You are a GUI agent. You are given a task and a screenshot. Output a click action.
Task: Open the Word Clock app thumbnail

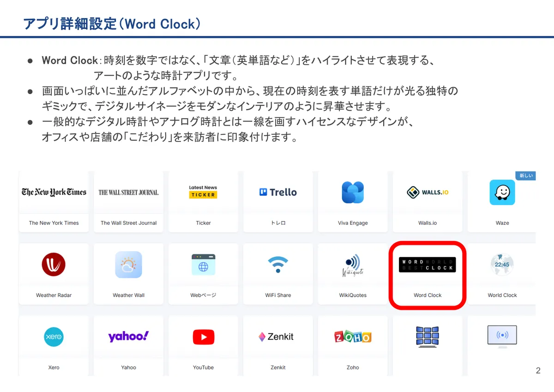tap(428, 265)
